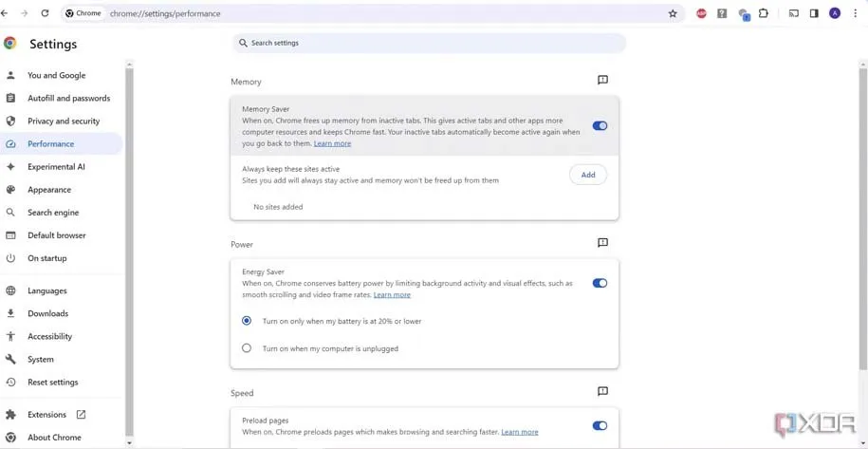The height and width of the screenshot is (449, 868).
Task: Open the side panel icon
Action: (x=814, y=13)
